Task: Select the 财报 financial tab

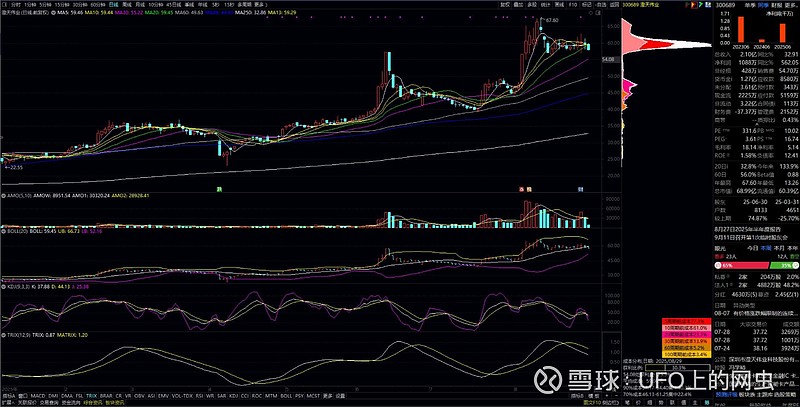Action: (x=777, y=5)
